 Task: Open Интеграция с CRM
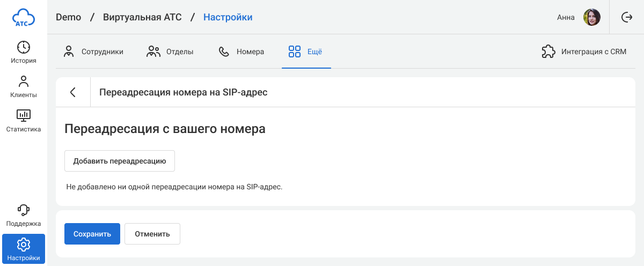pos(584,52)
